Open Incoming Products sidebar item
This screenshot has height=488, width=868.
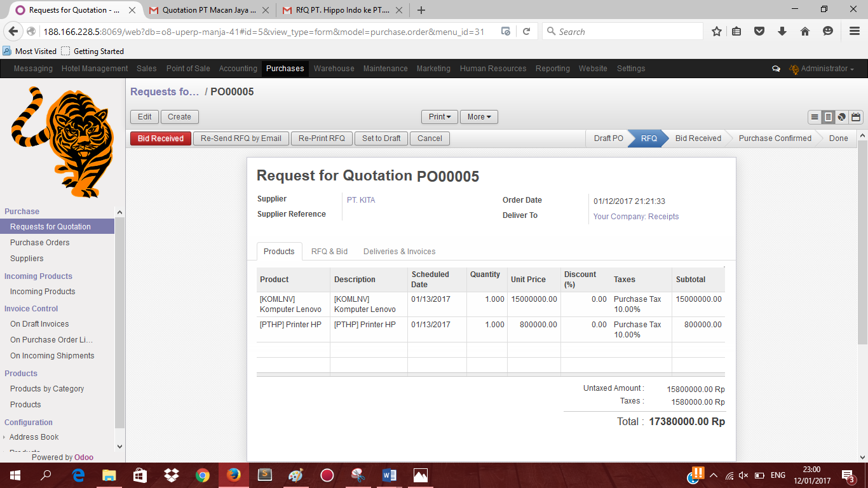tap(43, 292)
